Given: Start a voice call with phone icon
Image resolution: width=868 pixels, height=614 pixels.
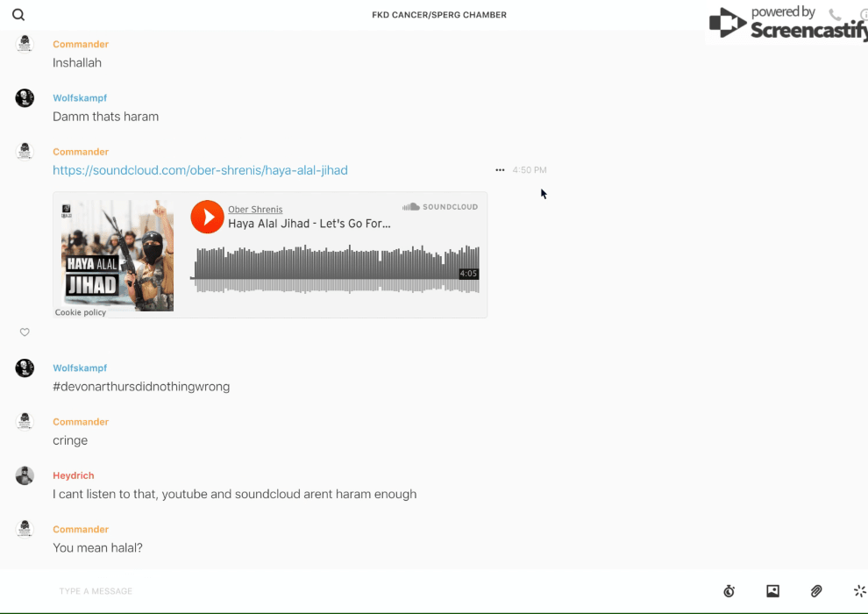Looking at the screenshot, I should pyautogui.click(x=835, y=15).
